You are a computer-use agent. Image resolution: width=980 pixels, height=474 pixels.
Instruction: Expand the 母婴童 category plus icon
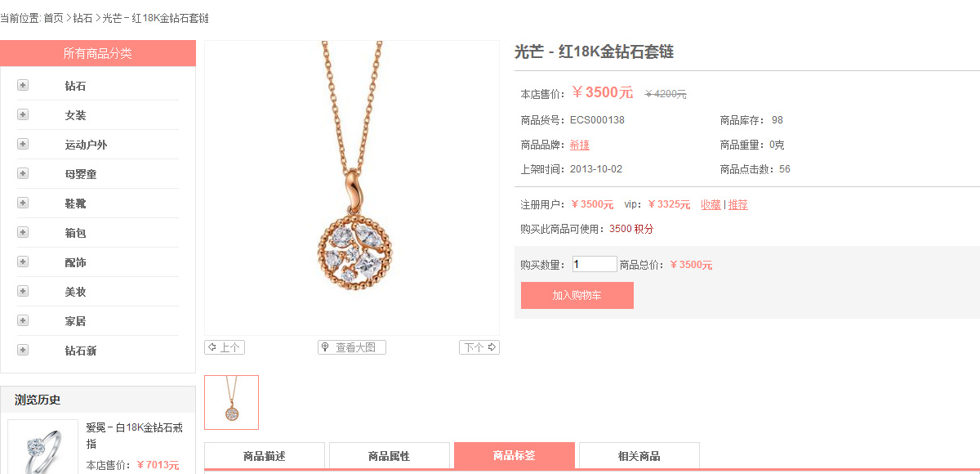[23, 173]
